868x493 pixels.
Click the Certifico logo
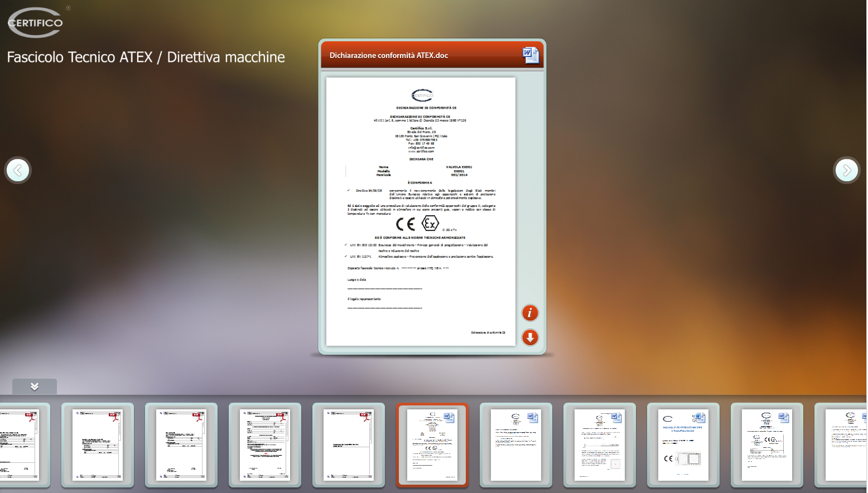click(35, 23)
